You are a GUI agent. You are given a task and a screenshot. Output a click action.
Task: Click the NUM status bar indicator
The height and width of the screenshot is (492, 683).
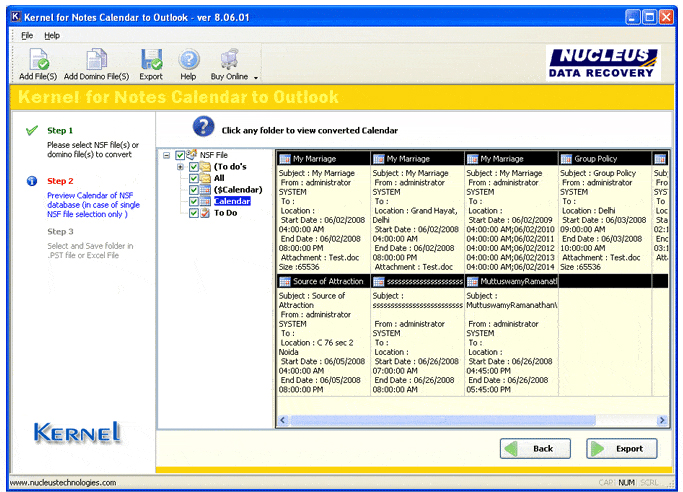point(626,482)
